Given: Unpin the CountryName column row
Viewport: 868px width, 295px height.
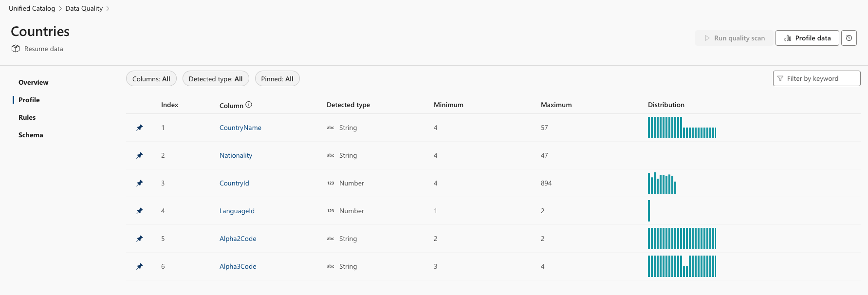Looking at the screenshot, I should point(140,128).
